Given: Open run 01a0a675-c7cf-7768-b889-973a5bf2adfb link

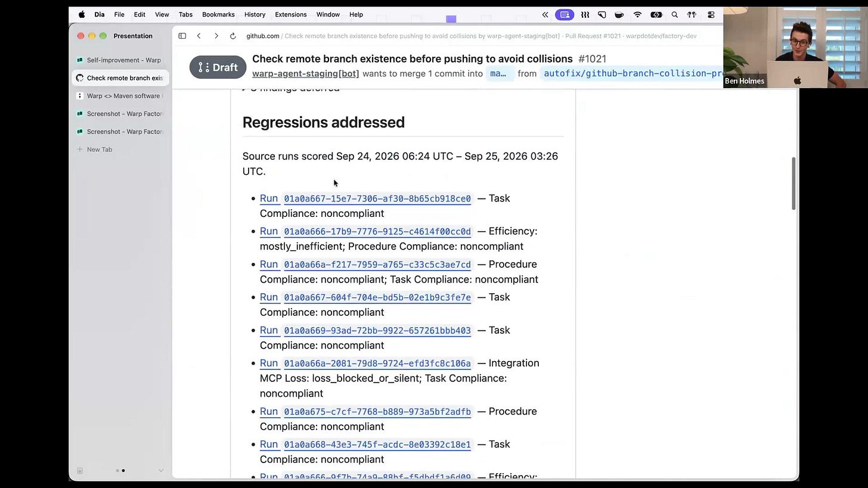Looking at the screenshot, I should [x=365, y=412].
